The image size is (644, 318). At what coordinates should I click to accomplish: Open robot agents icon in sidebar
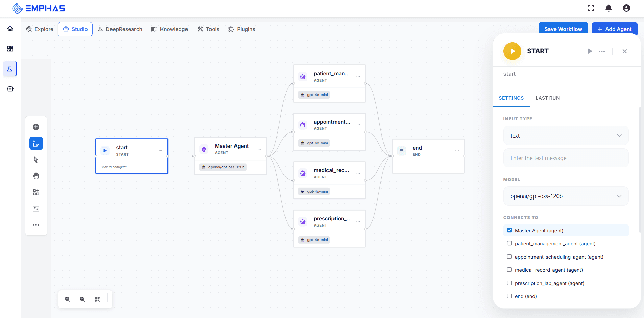tap(10, 89)
